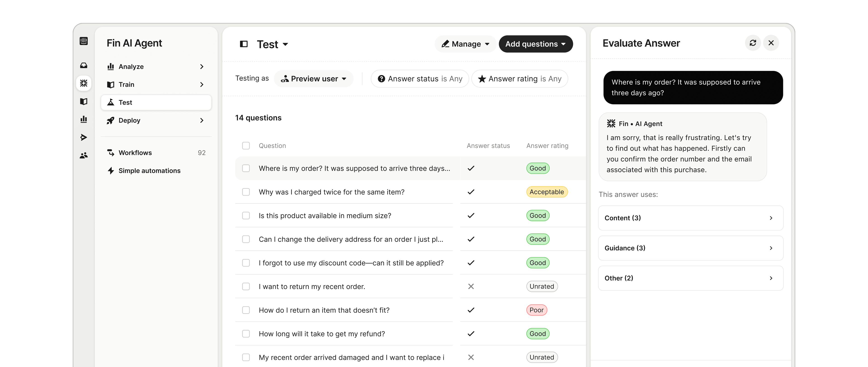Open question 'My recent order arrived damaged'

coord(351,357)
